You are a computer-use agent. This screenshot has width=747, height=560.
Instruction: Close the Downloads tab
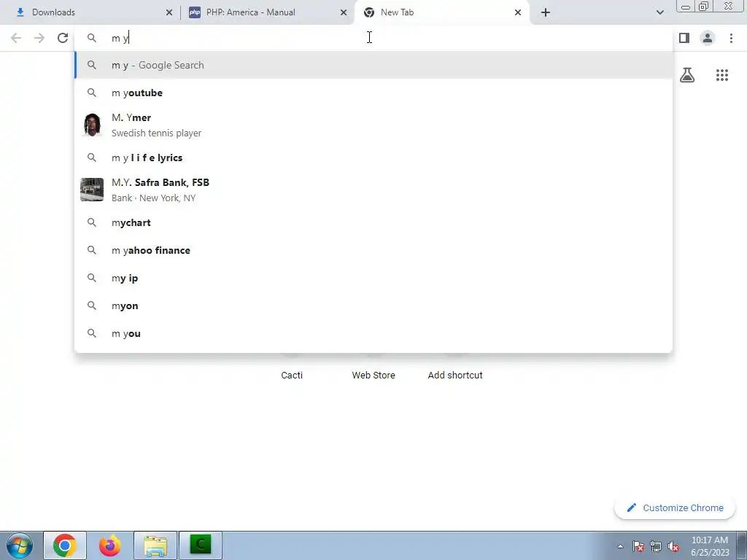[169, 12]
